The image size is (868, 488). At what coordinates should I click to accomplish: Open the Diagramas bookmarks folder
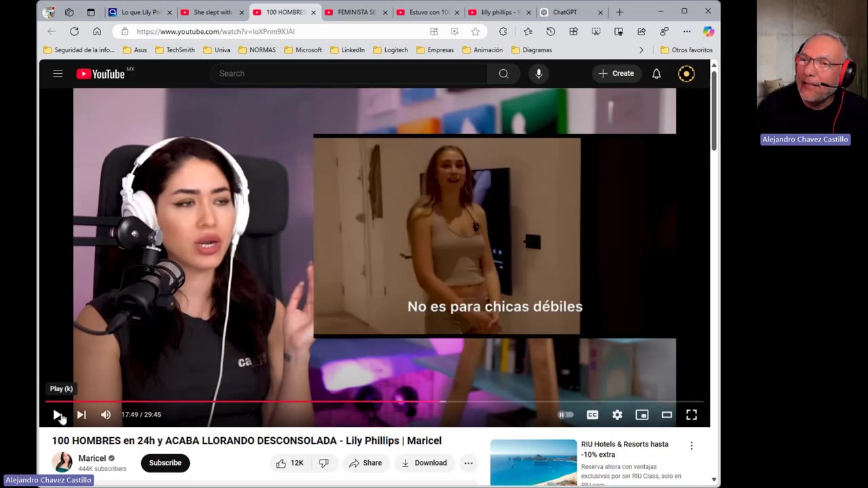tap(532, 49)
